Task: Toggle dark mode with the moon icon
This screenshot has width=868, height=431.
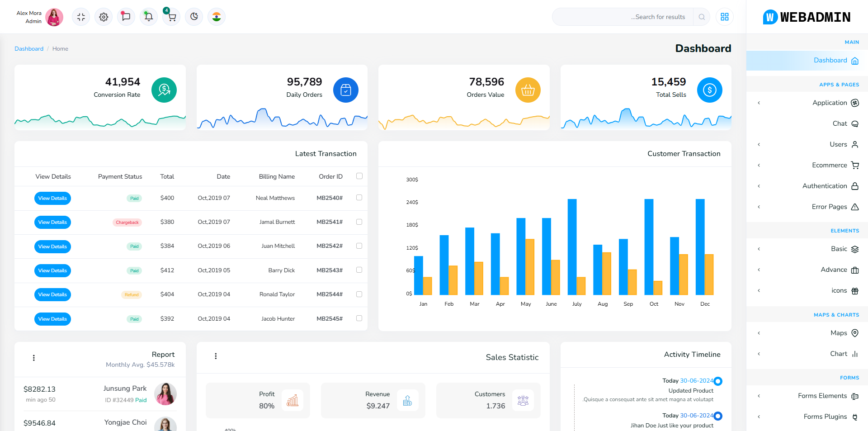Action: click(x=194, y=17)
